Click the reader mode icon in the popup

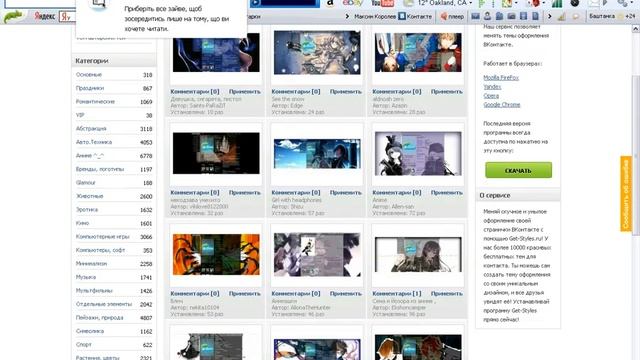tap(99, 4)
